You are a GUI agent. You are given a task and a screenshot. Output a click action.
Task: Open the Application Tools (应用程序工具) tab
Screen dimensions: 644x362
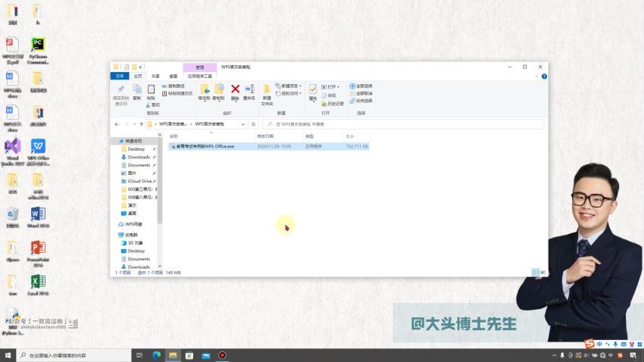coord(200,76)
